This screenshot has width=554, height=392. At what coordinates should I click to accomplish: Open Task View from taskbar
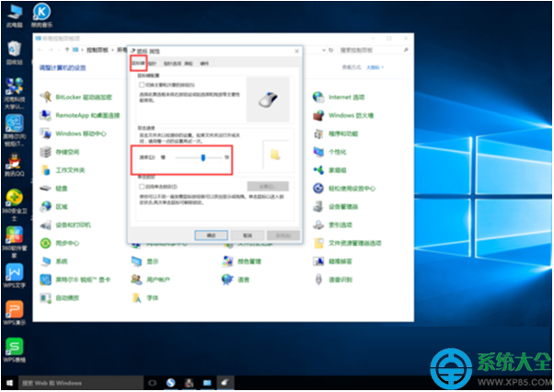pos(153,383)
